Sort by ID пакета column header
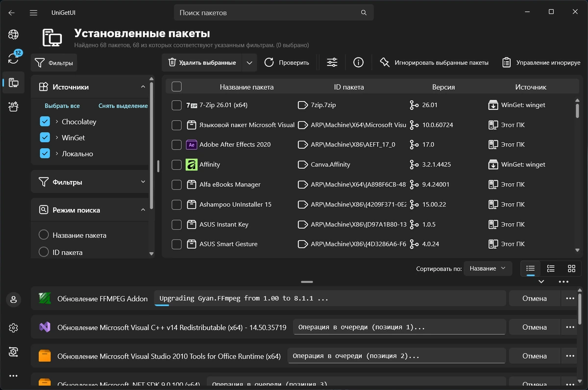Viewport: 588px width, 390px height. (349, 87)
